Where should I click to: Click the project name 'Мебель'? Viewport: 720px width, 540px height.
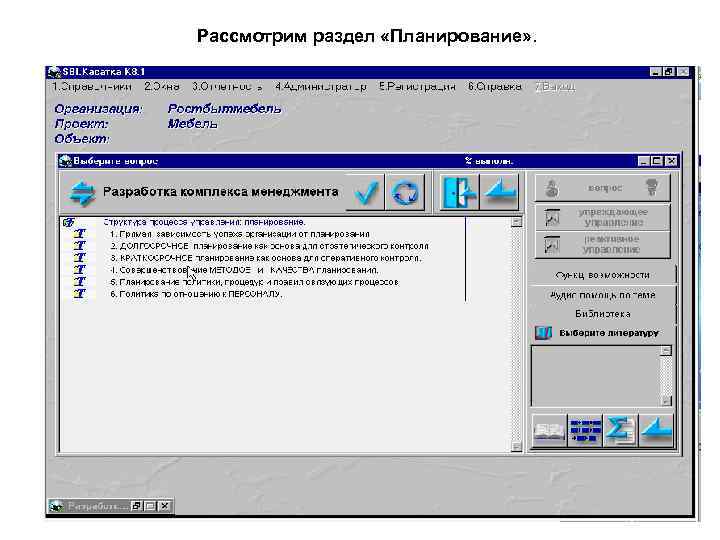[192, 124]
